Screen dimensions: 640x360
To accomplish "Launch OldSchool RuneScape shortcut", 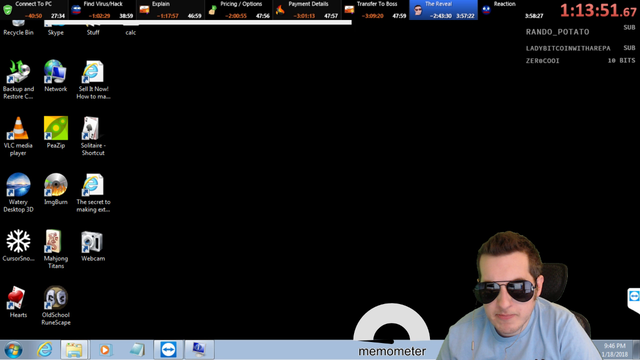I will point(56,305).
